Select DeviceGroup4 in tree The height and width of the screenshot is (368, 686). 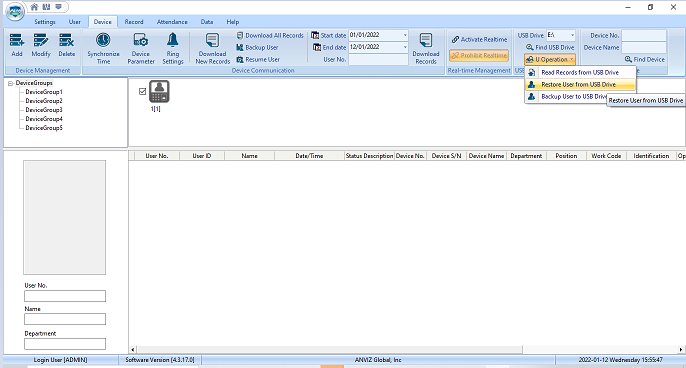pyautogui.click(x=44, y=119)
